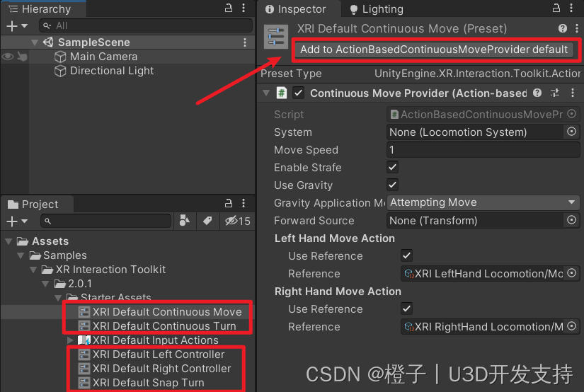Lock the Hierarchy panel

tap(229, 8)
